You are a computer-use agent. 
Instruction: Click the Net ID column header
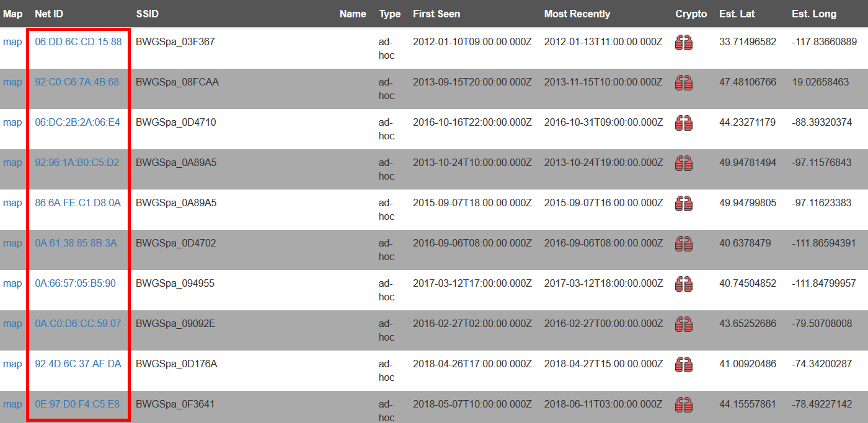(x=49, y=14)
